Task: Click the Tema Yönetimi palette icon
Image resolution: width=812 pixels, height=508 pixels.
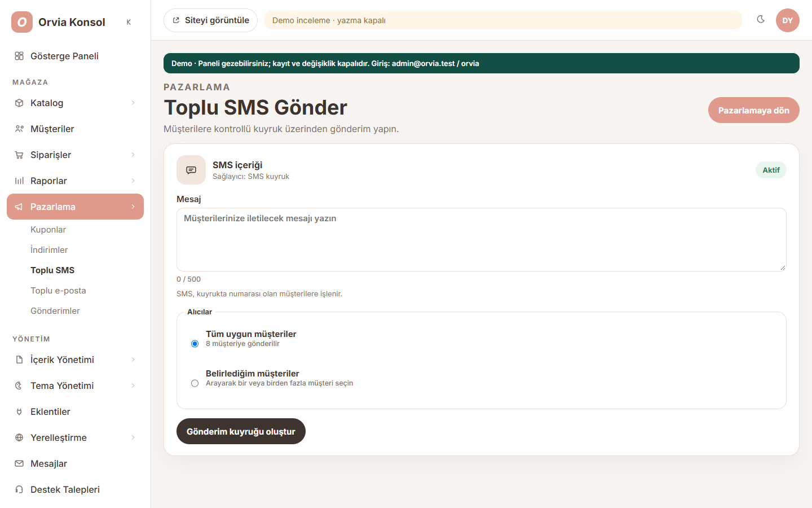Action: (19, 386)
